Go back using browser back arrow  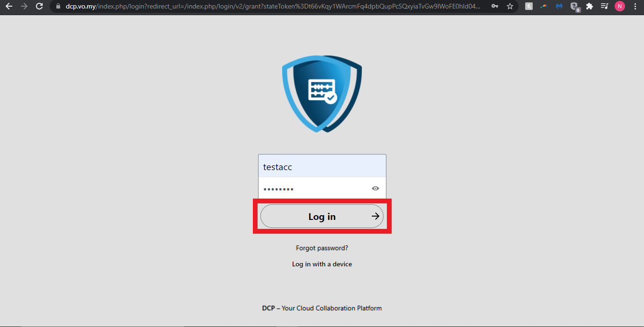point(9,7)
